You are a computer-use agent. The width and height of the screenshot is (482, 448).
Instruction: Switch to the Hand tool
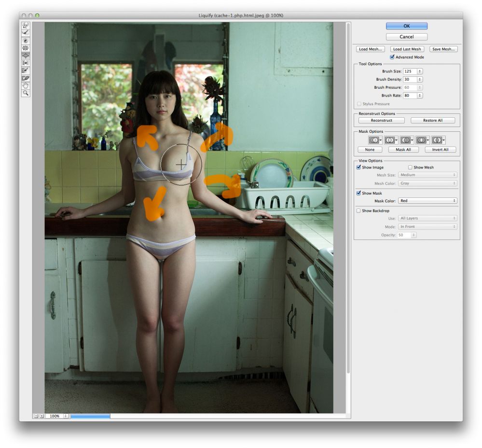tap(26, 85)
